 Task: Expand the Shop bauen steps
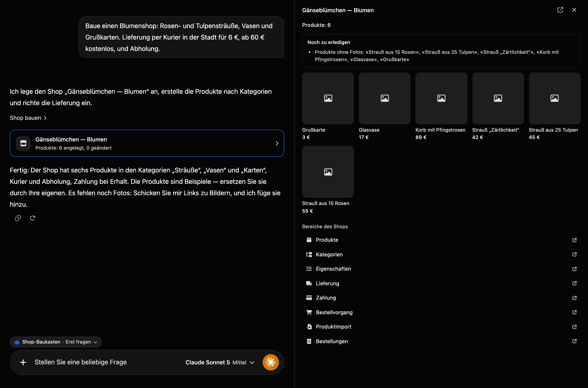click(28, 118)
